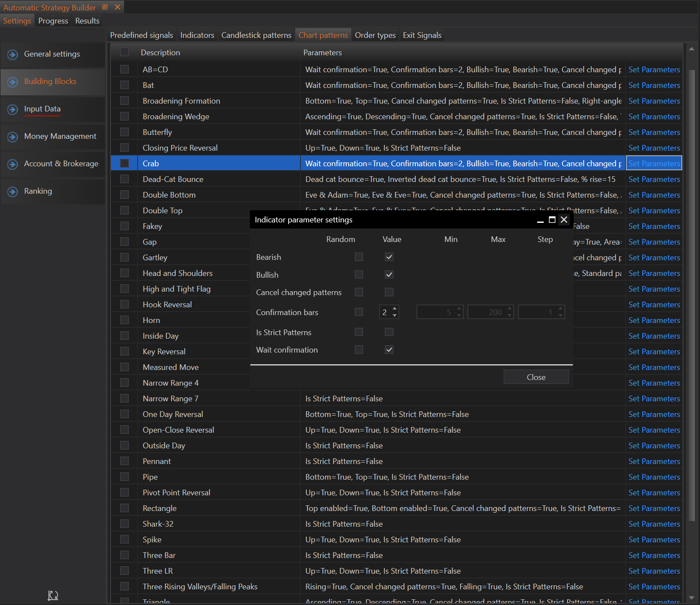Decrease Confirmation bars value with down arrow

click(395, 316)
